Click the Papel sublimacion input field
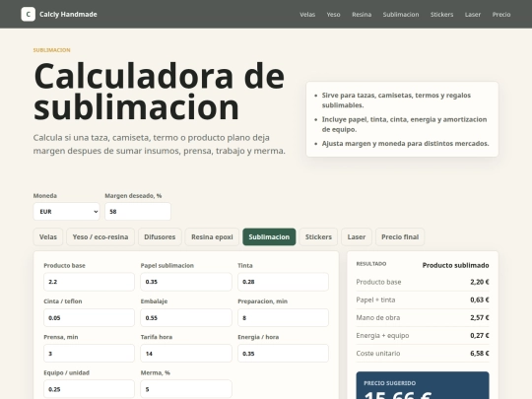532x399 pixels. [186, 282]
